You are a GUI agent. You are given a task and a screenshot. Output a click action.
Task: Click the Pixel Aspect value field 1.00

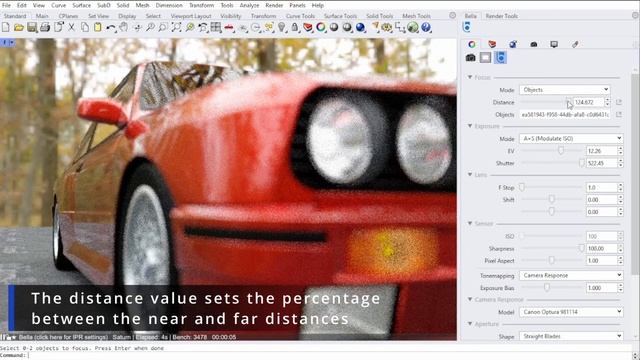601,260
